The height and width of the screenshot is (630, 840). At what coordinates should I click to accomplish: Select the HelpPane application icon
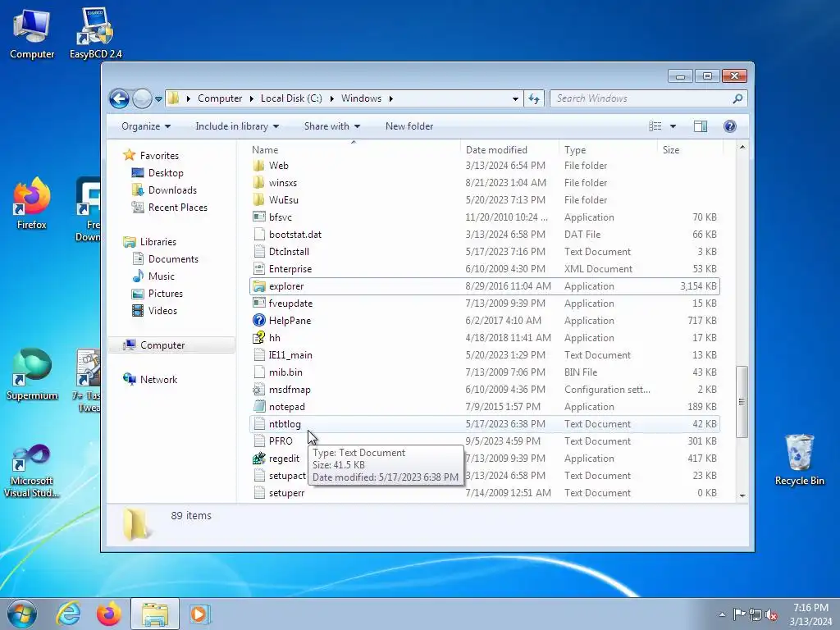258,321
